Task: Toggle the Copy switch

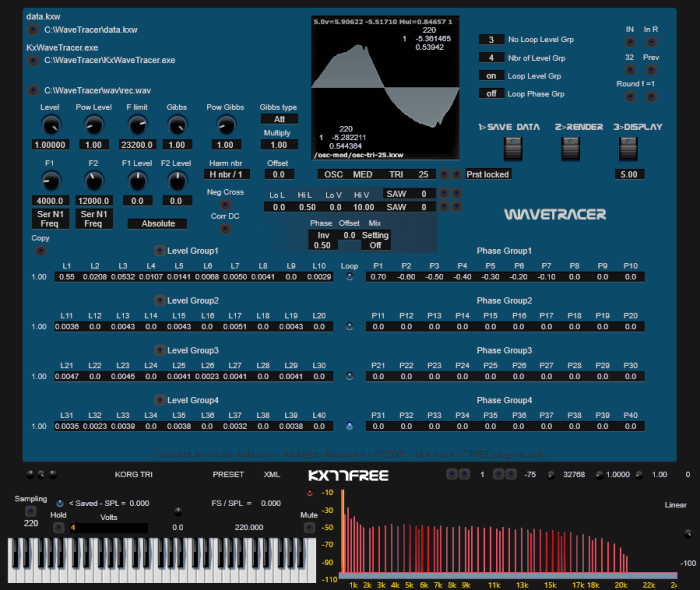Action: pyautogui.click(x=41, y=251)
